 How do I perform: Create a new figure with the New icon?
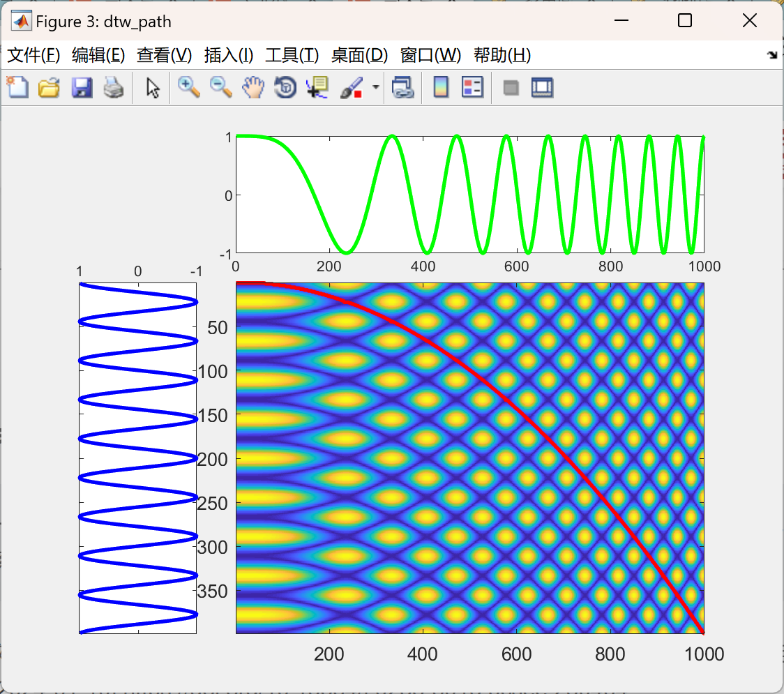(17, 87)
